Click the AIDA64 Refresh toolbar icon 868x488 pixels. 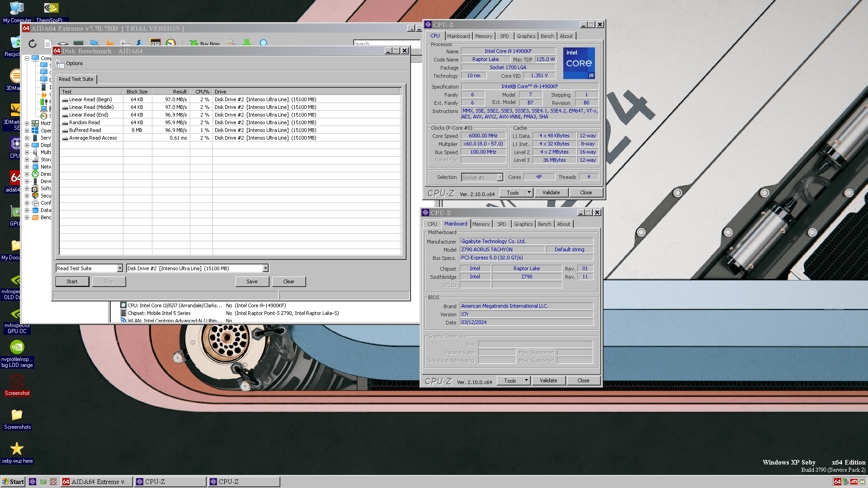tap(32, 43)
